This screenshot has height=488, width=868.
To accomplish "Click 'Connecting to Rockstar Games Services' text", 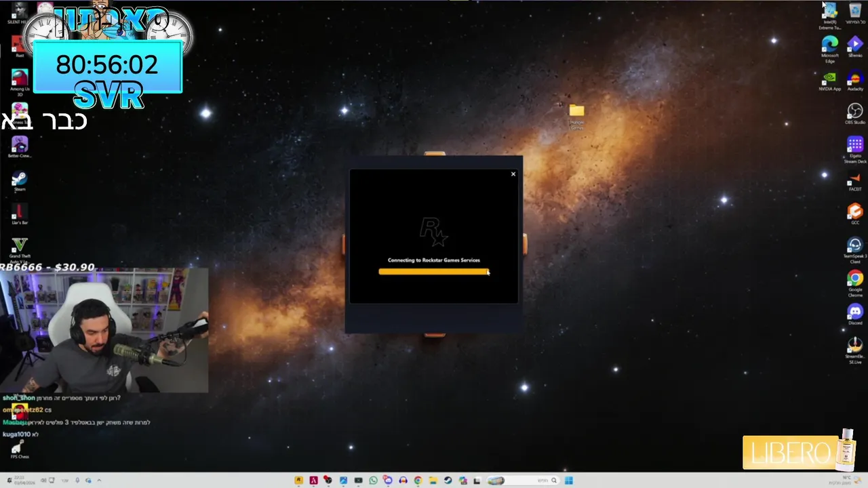I will click(434, 260).
